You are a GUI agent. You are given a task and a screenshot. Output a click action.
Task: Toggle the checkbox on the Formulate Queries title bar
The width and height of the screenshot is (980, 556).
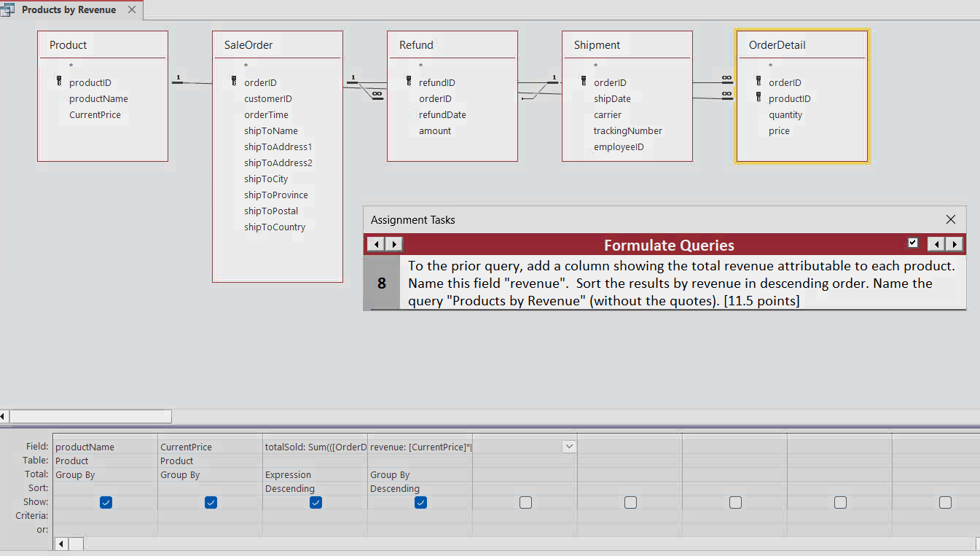click(x=912, y=243)
